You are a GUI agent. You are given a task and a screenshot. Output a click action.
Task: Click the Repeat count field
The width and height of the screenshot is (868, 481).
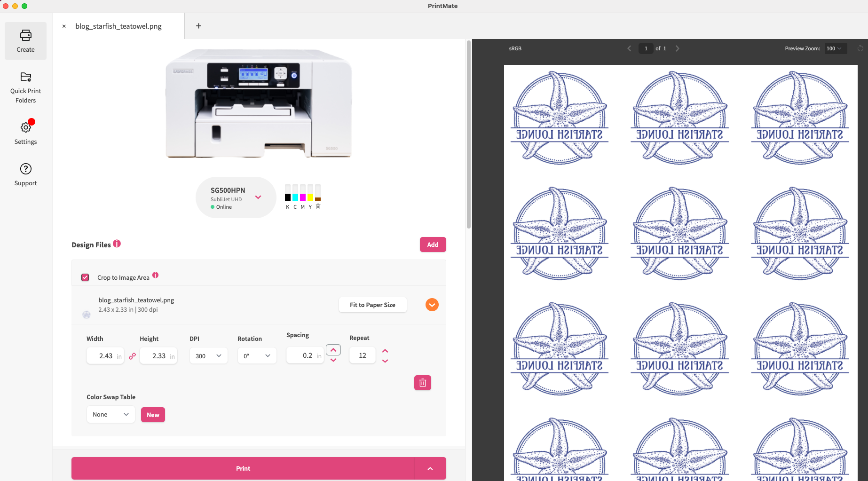(363, 355)
